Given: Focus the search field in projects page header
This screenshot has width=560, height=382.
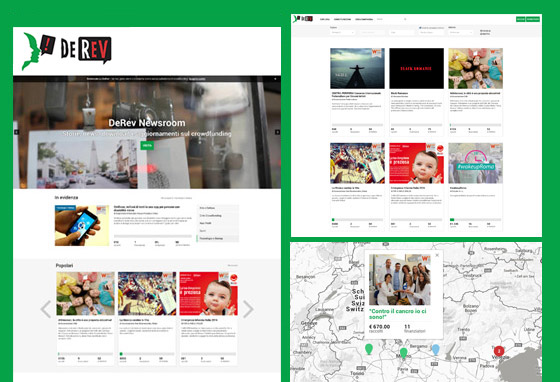Looking at the screenshot, I should (x=389, y=19).
